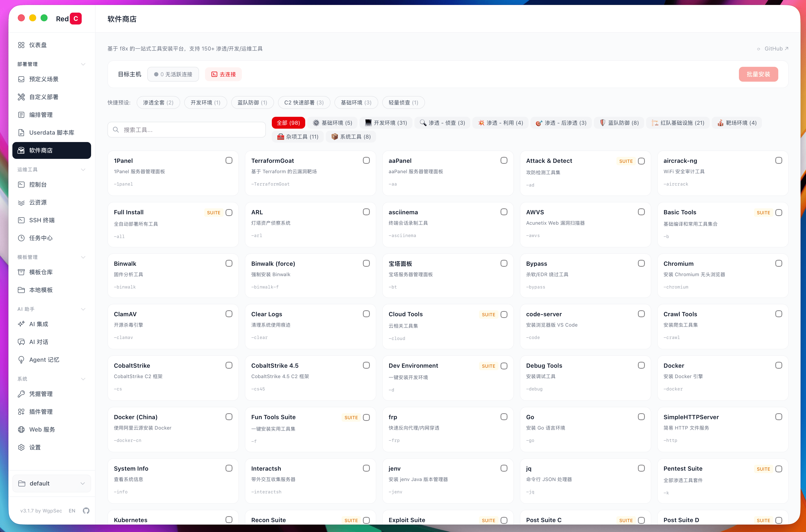The image size is (806, 532).
Task: Tick the aaPanel checkbox
Action: (504, 161)
